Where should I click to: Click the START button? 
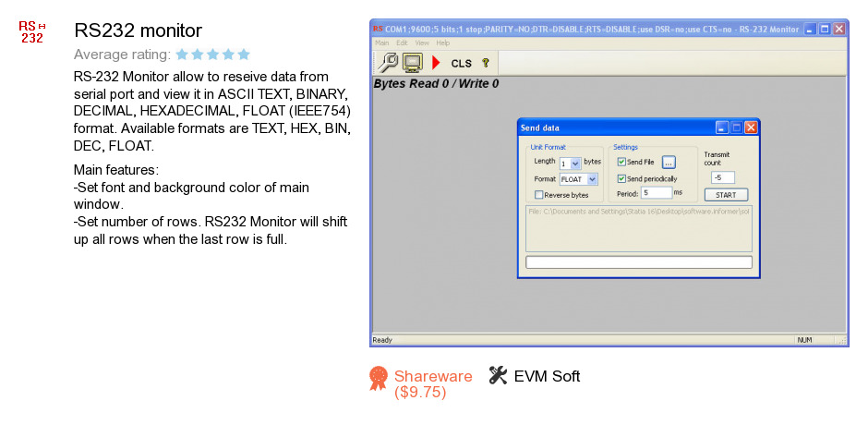(x=726, y=195)
